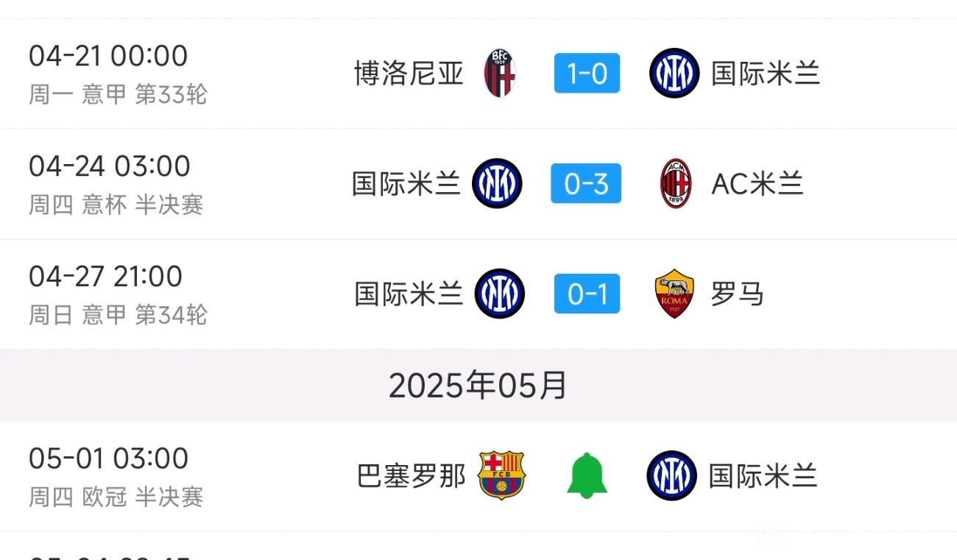
Task: Open the 1-0 Bologna score badge
Action: [587, 73]
